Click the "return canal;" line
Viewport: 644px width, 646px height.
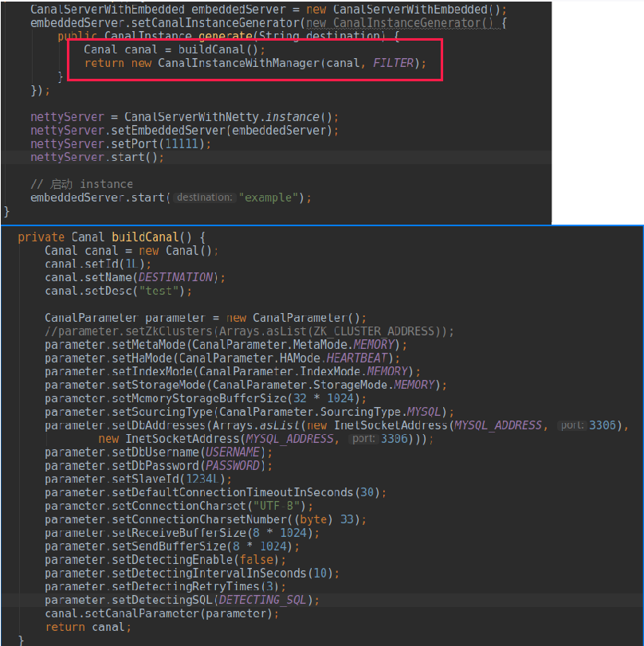pyautogui.click(x=88, y=627)
